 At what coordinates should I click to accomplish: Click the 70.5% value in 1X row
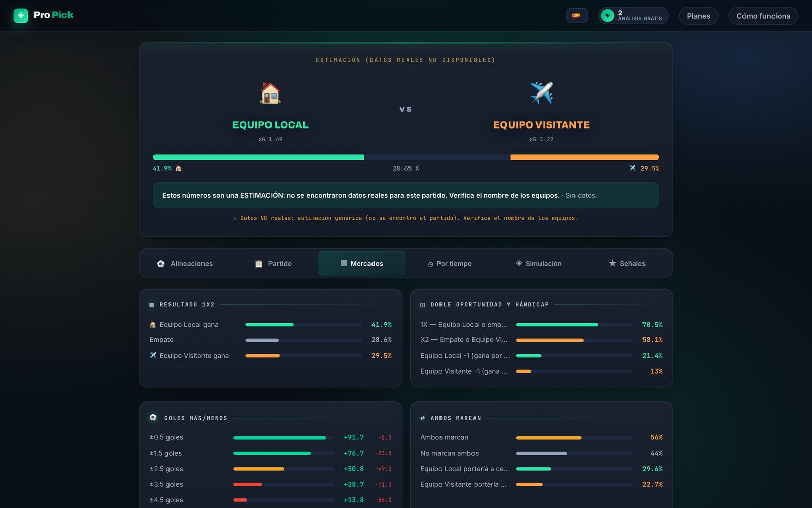[x=652, y=324]
